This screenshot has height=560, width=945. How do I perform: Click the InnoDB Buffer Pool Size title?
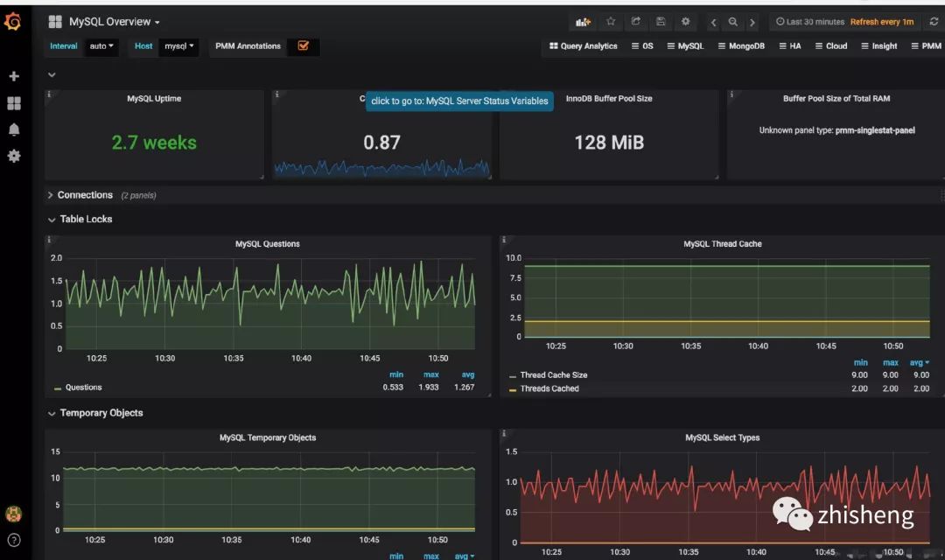click(x=609, y=99)
